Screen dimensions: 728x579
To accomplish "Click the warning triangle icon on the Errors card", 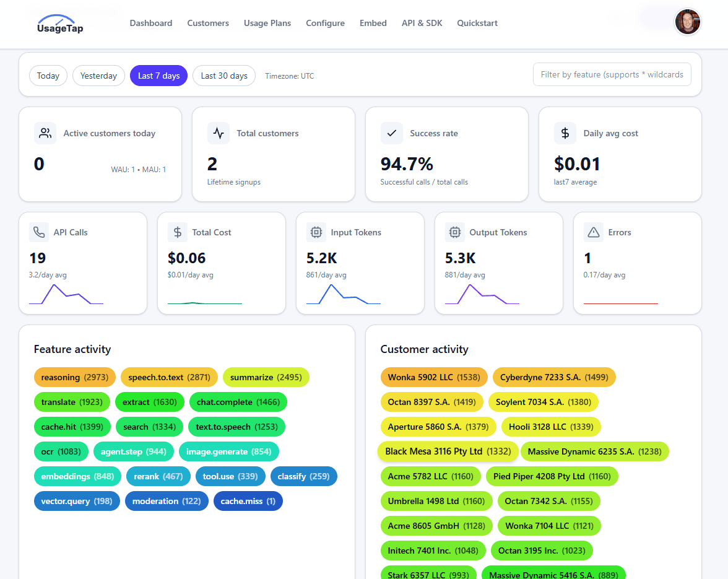I will point(594,232).
